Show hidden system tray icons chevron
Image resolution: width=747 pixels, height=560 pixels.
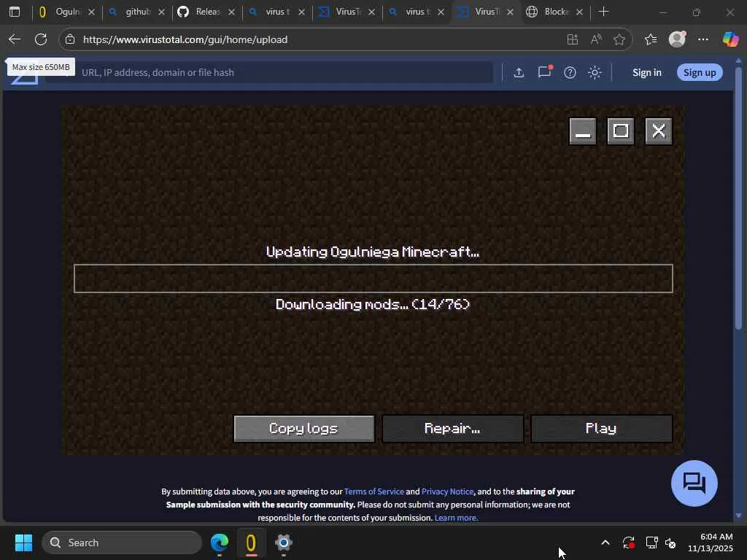pyautogui.click(x=605, y=542)
